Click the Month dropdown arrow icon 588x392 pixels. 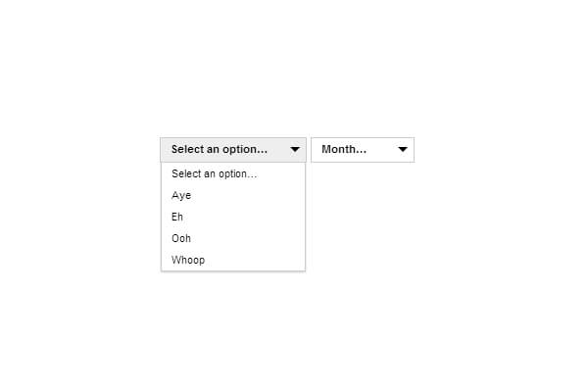coord(402,150)
